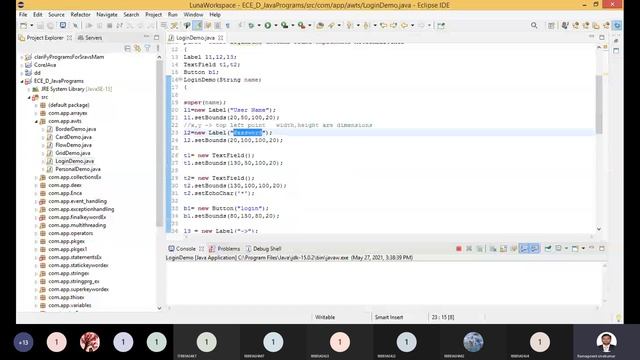Viewport: 640px width, 360px height.
Task: Click the Open Console icon
Action: (x=575, y=249)
